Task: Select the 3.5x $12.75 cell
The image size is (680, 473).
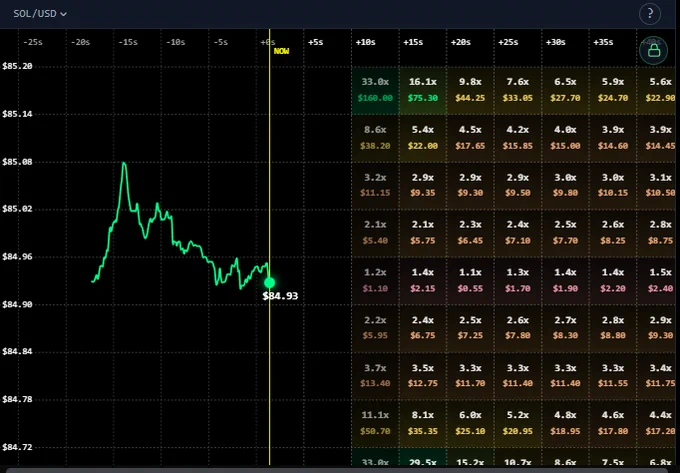Action: click(423, 375)
